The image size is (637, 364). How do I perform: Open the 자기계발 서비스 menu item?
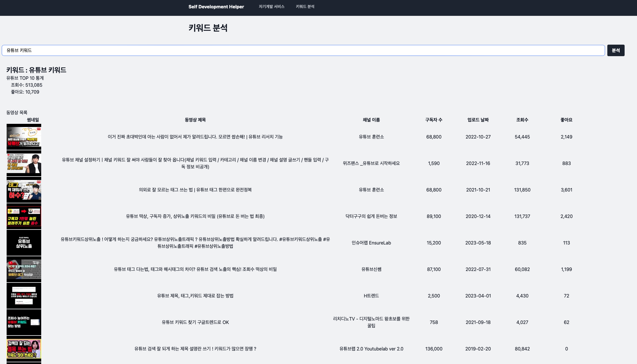tap(271, 7)
